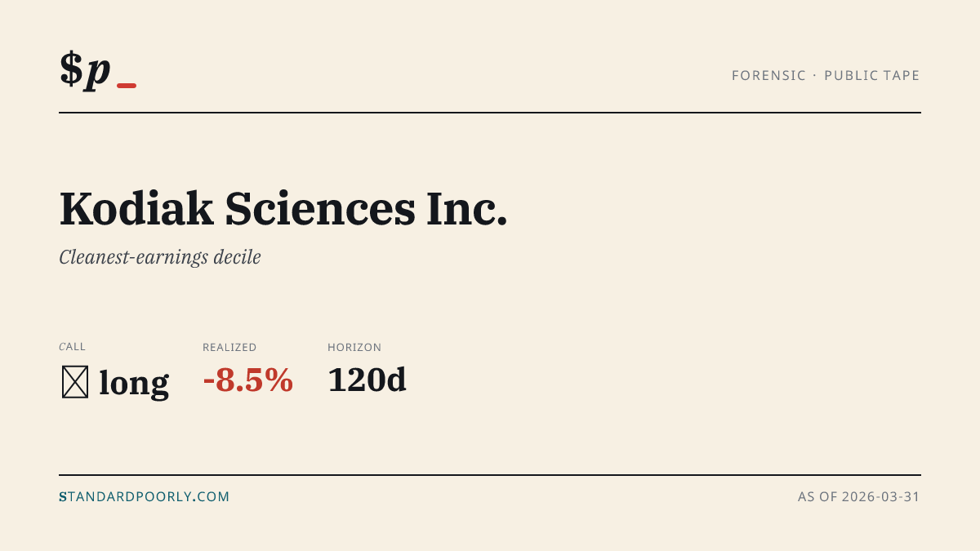The height and width of the screenshot is (551, 980).
Task: Click the FORENSIC header label
Action: 768,76
